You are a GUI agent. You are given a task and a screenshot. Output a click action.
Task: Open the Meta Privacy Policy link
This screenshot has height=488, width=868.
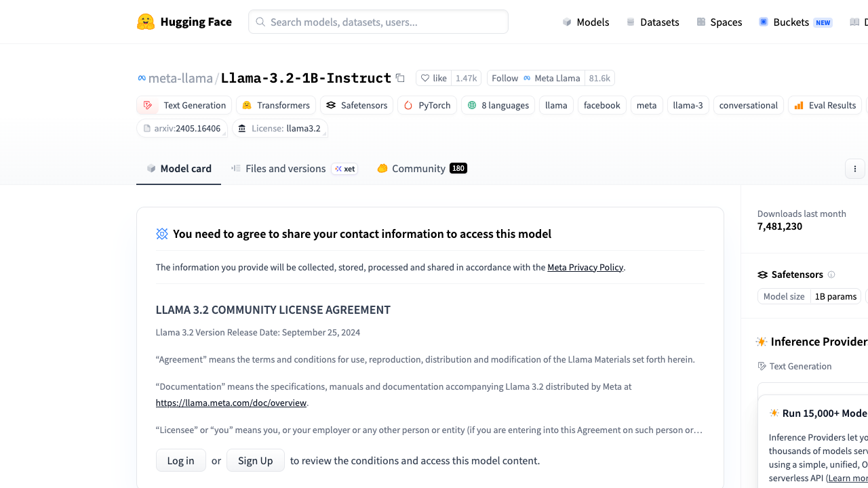point(585,267)
